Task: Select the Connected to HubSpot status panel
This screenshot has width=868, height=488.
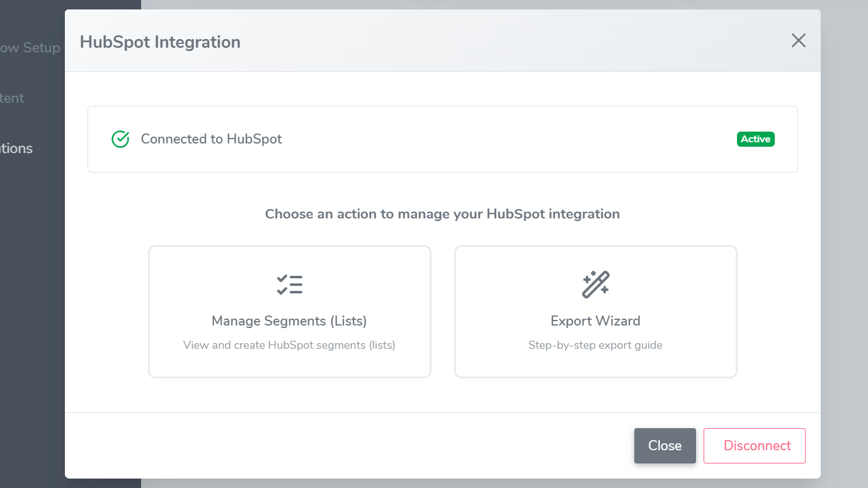Action: tap(442, 139)
